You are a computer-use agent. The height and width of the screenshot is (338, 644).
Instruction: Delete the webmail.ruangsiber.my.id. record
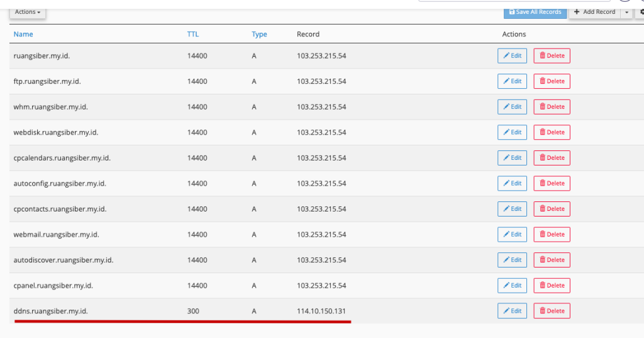552,234
